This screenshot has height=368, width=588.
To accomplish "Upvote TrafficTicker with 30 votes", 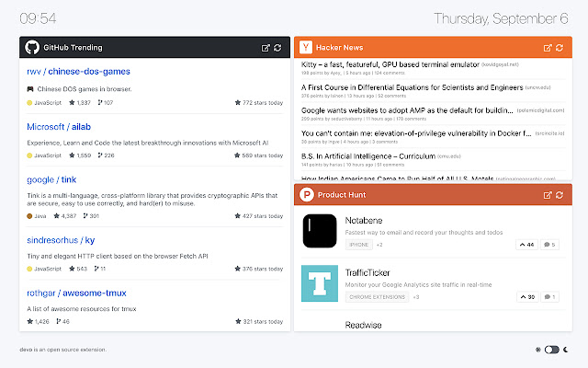I will (x=526, y=297).
